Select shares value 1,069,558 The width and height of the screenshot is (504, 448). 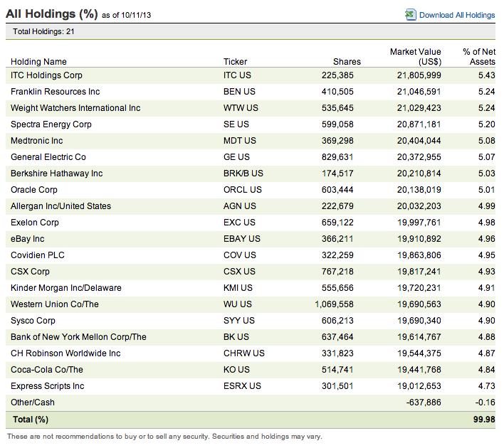coord(334,304)
